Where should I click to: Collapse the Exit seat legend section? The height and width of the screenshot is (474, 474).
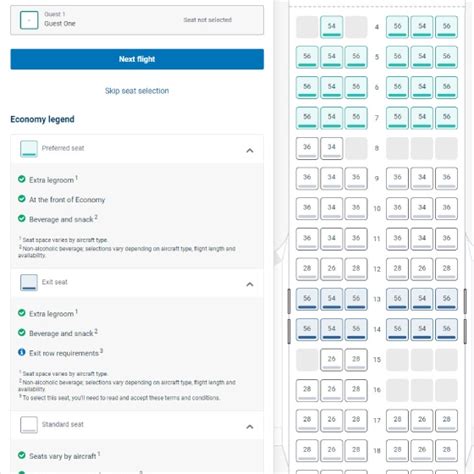pyautogui.click(x=250, y=284)
